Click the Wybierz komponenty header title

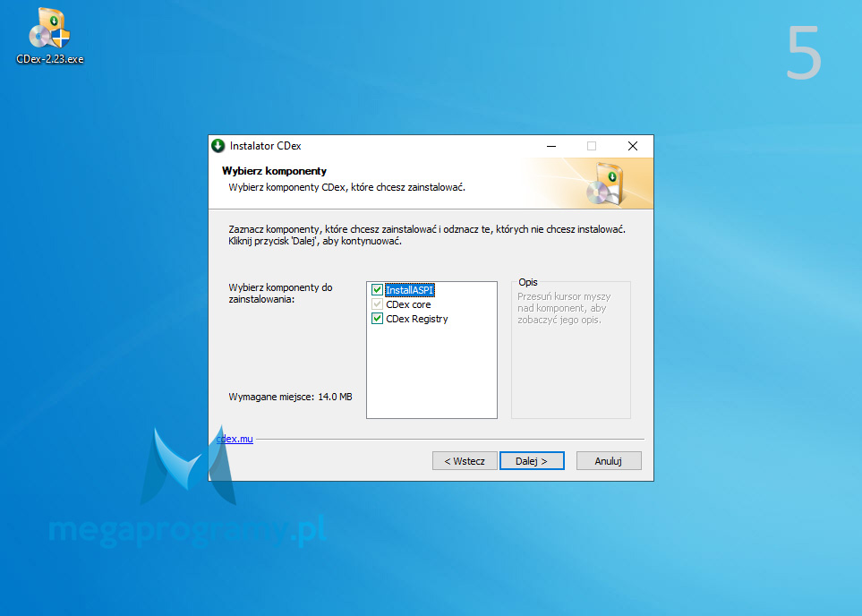pos(274,171)
